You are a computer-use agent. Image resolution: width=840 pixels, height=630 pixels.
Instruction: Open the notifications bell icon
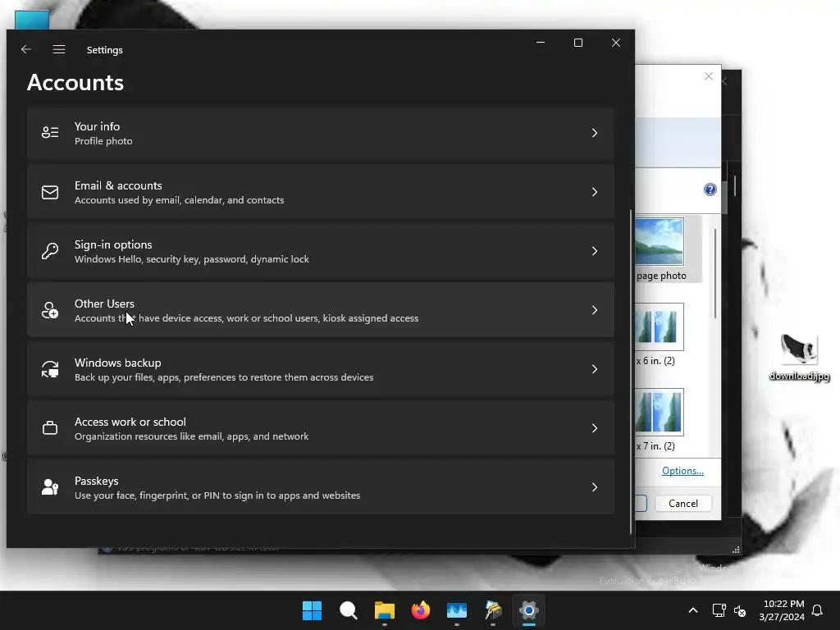(817, 610)
